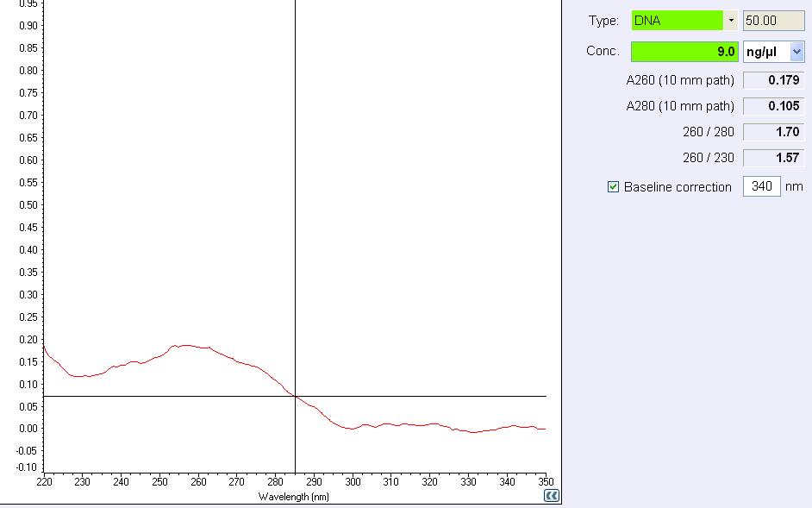Open the sample Type dropdown arrow
The image size is (812, 508).
(731, 21)
